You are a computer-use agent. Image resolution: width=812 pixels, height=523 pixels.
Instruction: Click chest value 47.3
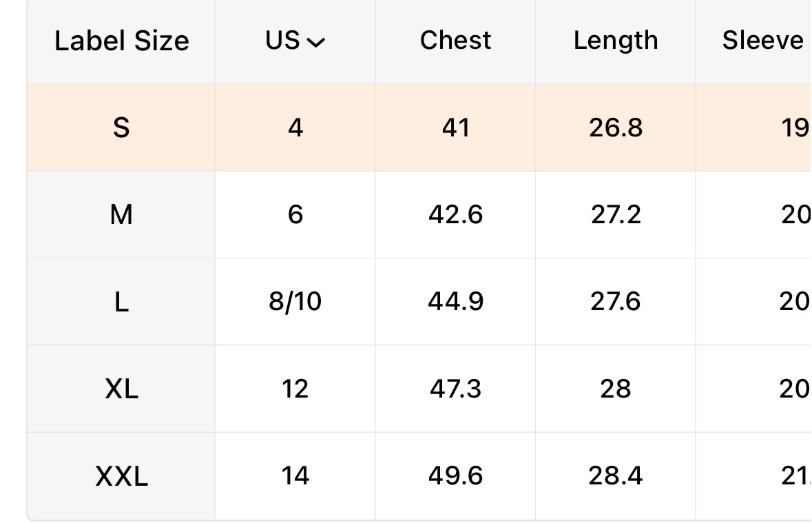pyautogui.click(x=455, y=389)
